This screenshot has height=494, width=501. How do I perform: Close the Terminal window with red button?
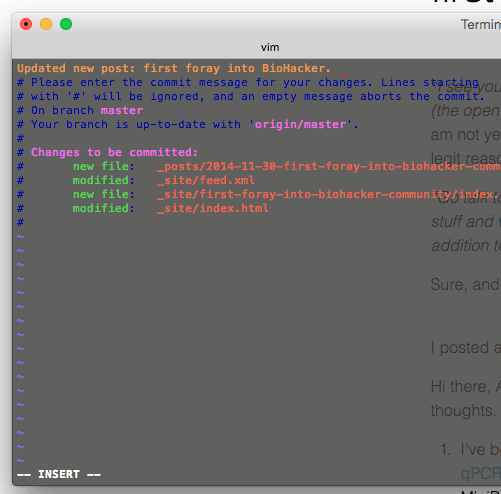coord(26,24)
